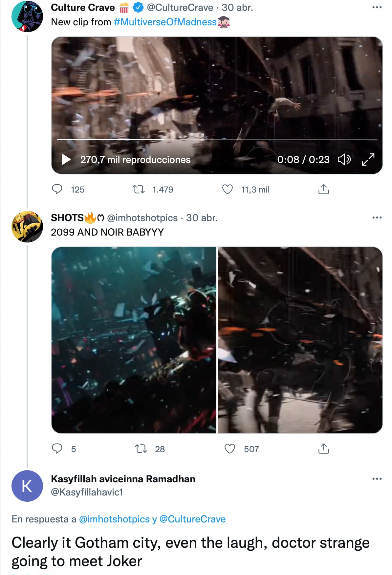Reply to the SHOTS tweet
The height and width of the screenshot is (575, 392).
pyautogui.click(x=57, y=448)
